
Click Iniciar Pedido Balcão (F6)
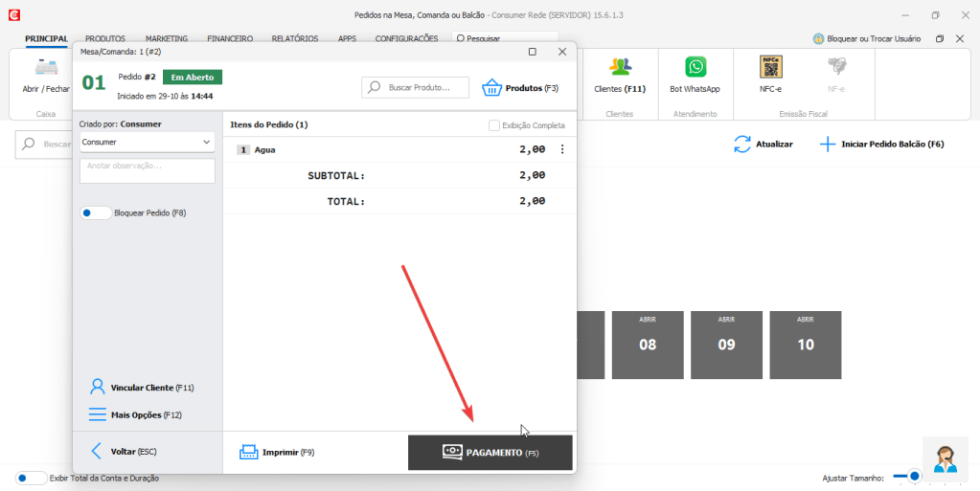coord(882,144)
